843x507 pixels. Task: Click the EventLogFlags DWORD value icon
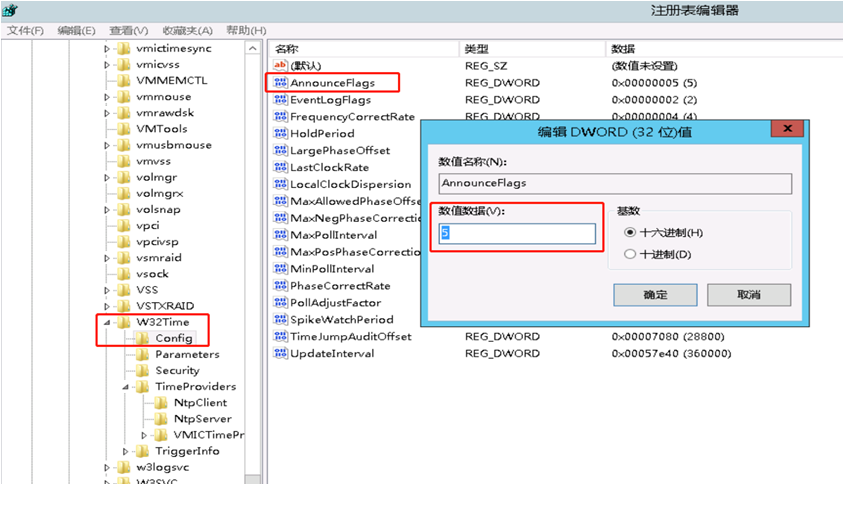click(280, 99)
